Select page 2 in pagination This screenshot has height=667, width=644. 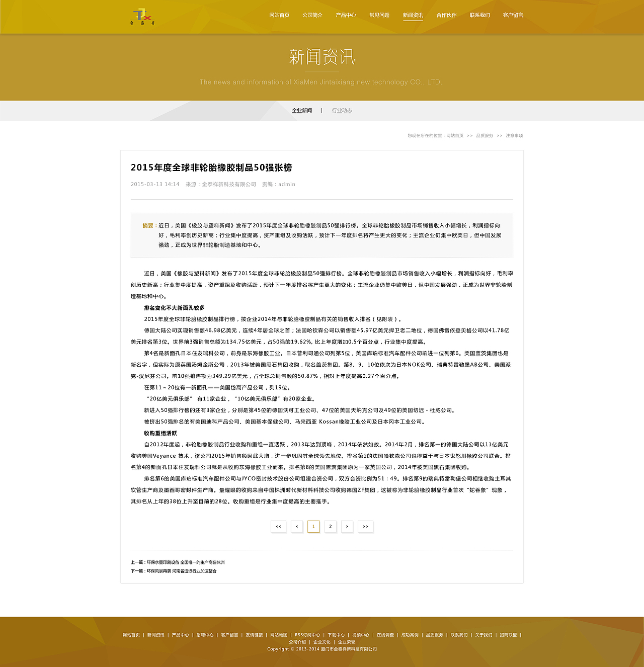[330, 527]
